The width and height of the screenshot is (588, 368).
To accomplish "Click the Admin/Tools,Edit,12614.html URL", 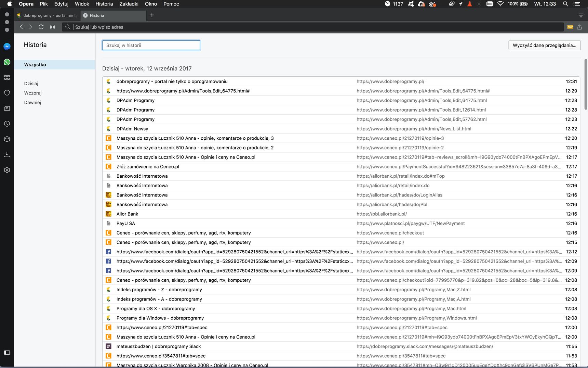I will 421,110.
